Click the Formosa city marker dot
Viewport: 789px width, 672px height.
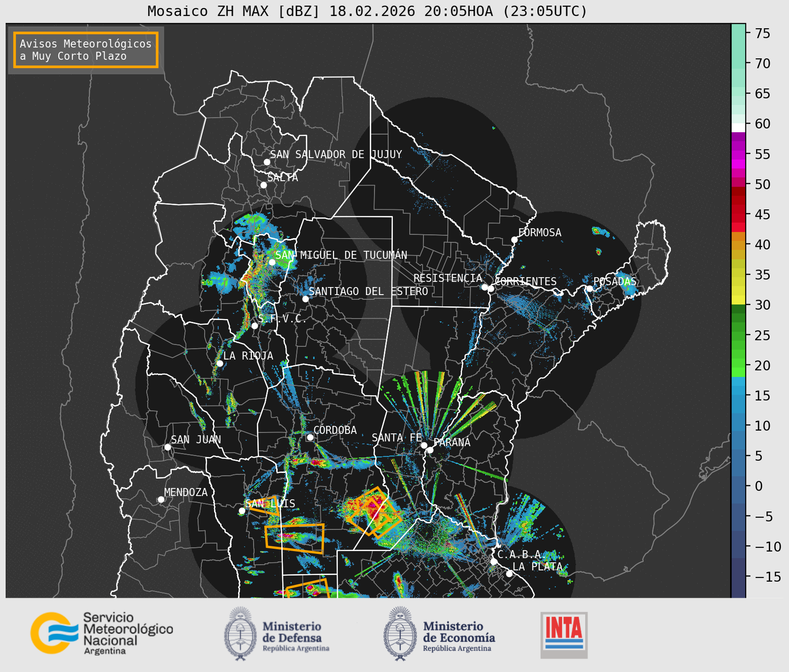tap(515, 240)
